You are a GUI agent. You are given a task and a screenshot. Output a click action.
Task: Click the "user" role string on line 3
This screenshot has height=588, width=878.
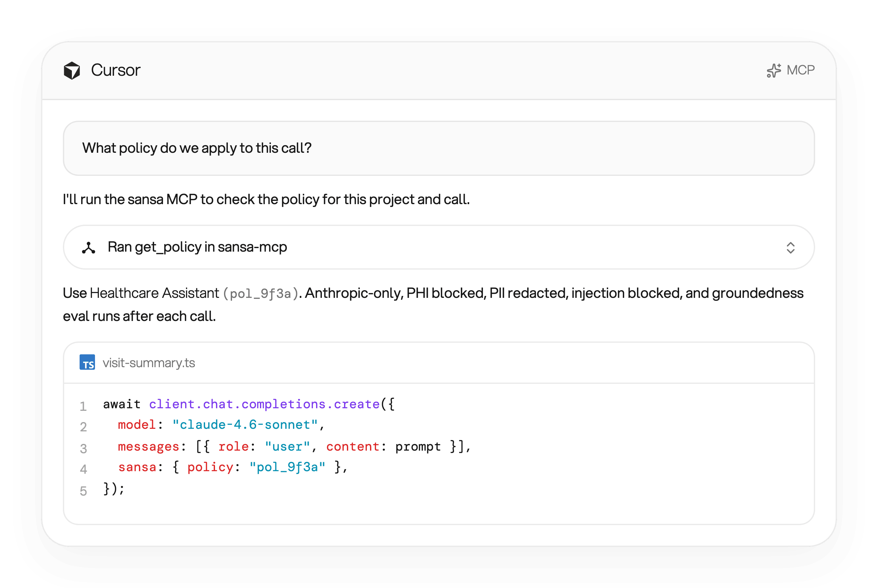point(288,447)
